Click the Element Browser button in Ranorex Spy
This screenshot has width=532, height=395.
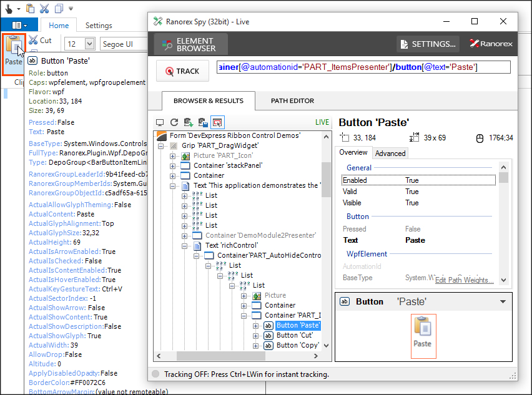coord(190,44)
